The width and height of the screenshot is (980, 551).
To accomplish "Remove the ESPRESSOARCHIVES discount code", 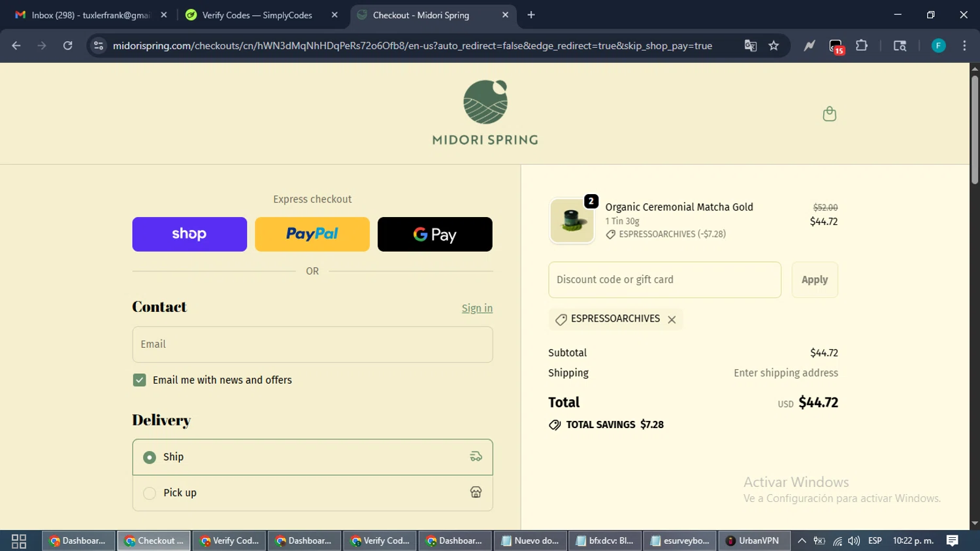I will [x=672, y=320].
